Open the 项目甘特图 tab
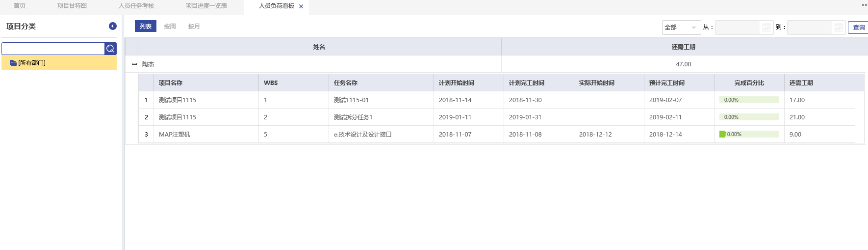868x250 pixels. point(72,6)
